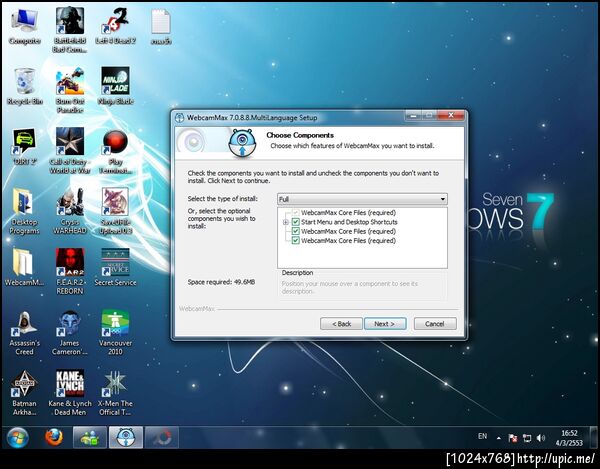Screen dimensions: 600x469
Task: Open the network tray icon
Action: (x=527, y=438)
